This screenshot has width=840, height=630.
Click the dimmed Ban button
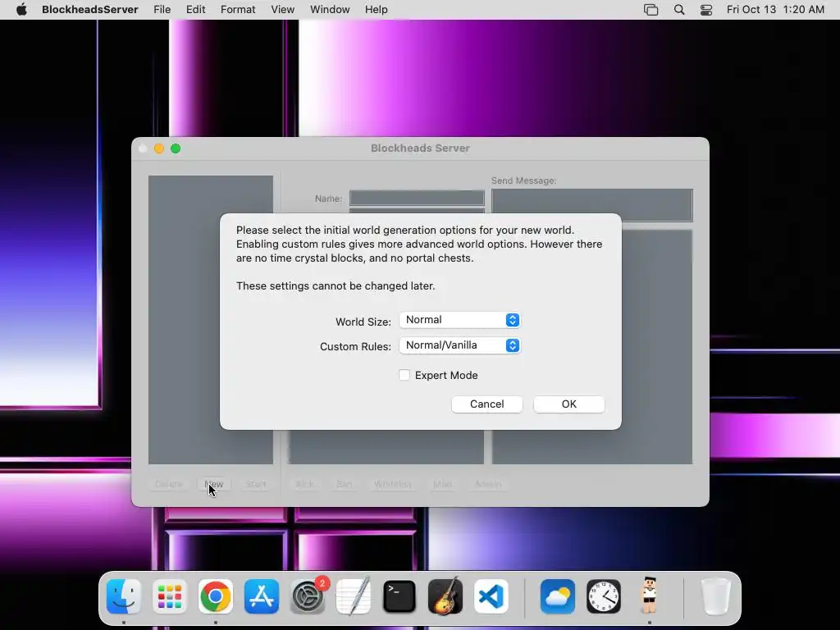pyautogui.click(x=344, y=484)
